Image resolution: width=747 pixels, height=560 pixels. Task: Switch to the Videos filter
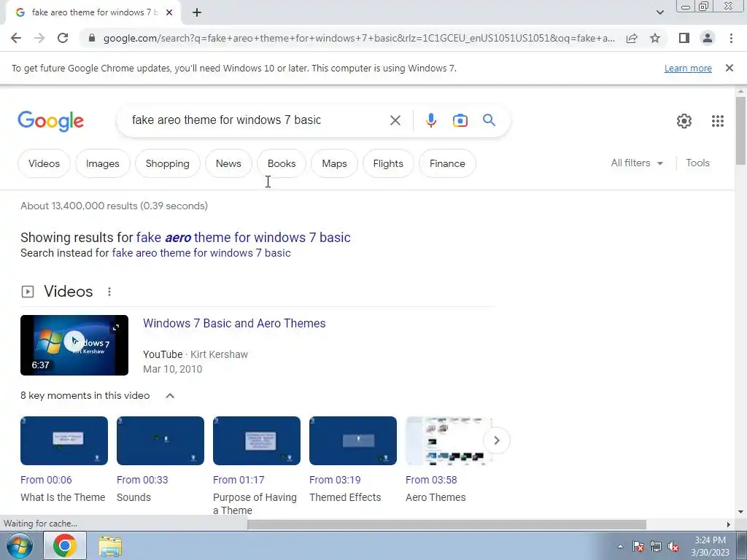[x=44, y=163]
